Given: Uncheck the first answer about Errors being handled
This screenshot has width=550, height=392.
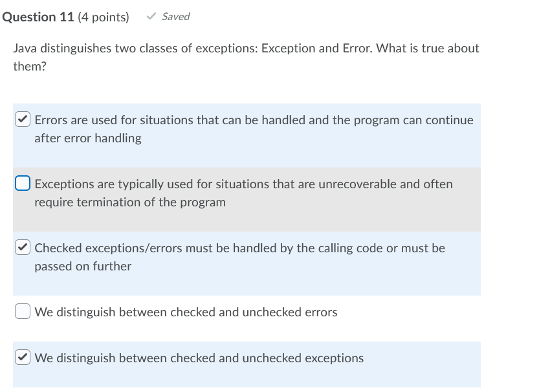Looking at the screenshot, I should coord(21,118).
